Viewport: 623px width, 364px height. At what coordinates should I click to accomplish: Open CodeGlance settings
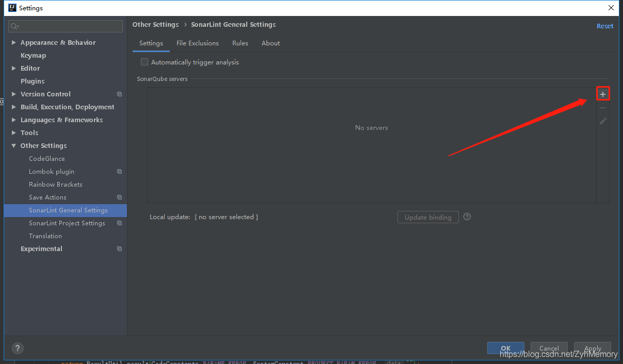pyautogui.click(x=47, y=159)
